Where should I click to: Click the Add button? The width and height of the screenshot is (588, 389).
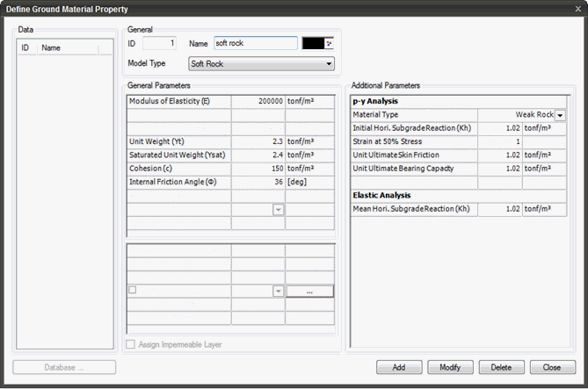click(x=399, y=367)
